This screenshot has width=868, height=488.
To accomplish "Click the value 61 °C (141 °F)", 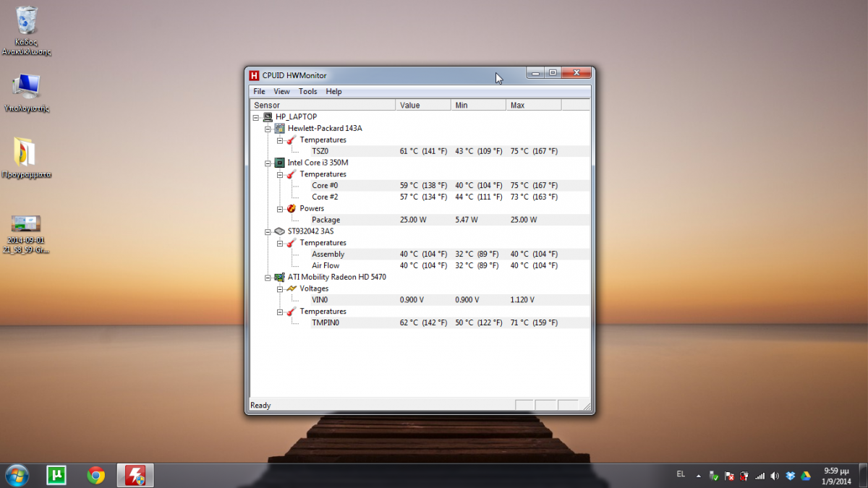I will pos(424,151).
